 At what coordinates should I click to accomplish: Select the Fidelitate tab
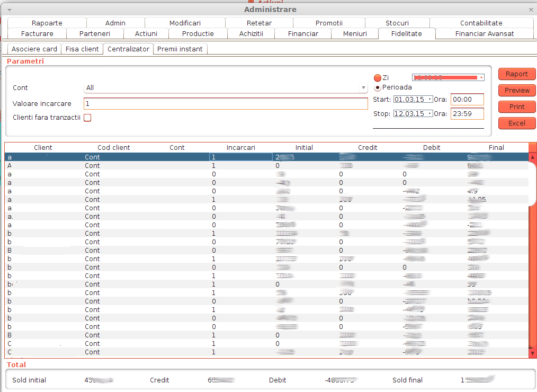(407, 33)
